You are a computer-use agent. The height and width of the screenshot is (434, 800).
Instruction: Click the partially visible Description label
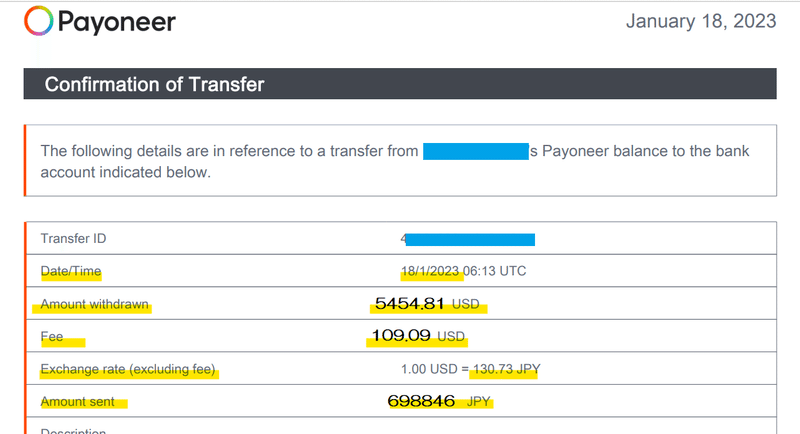click(x=73, y=431)
